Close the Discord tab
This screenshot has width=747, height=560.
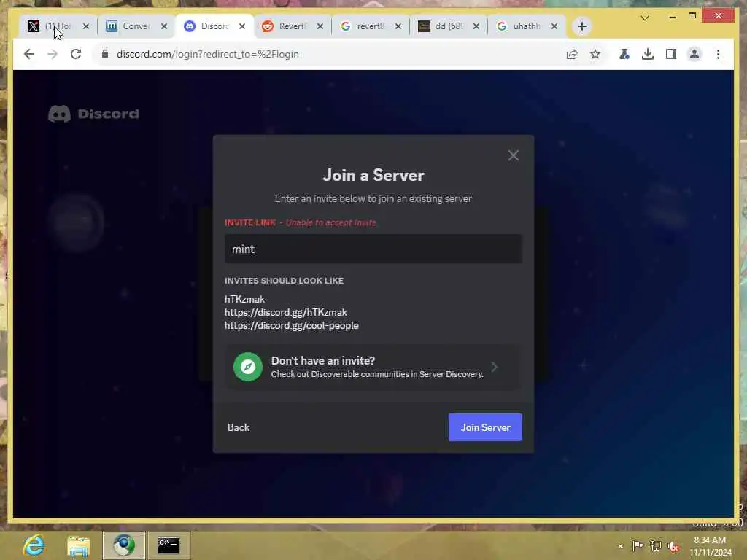242,26
